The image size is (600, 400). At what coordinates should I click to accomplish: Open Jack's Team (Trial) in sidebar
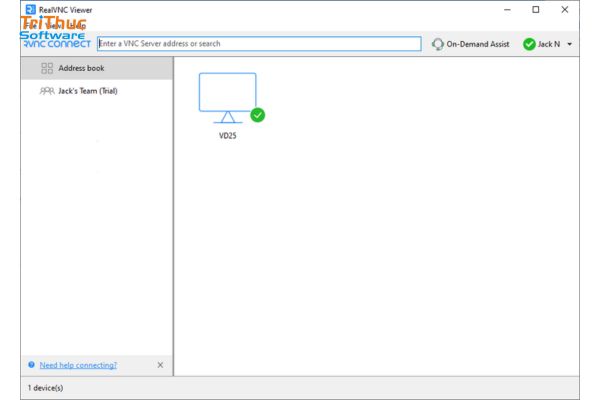coord(97,91)
